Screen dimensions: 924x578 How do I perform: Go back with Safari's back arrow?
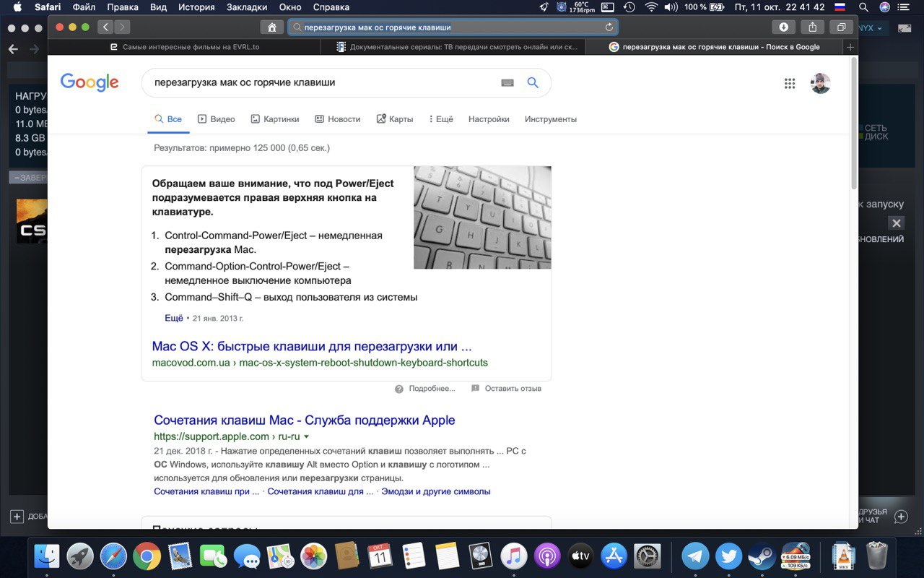105,27
